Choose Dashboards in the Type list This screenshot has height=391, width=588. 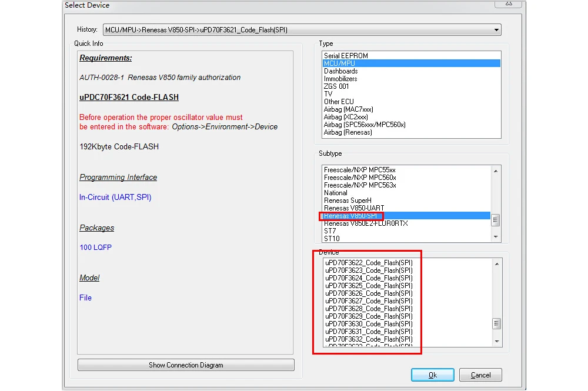pyautogui.click(x=340, y=71)
